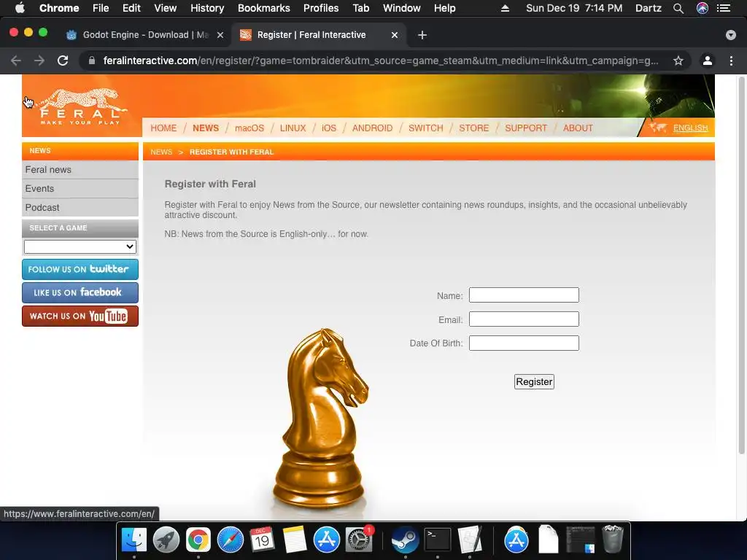Open Steam from the dock

[x=405, y=540]
